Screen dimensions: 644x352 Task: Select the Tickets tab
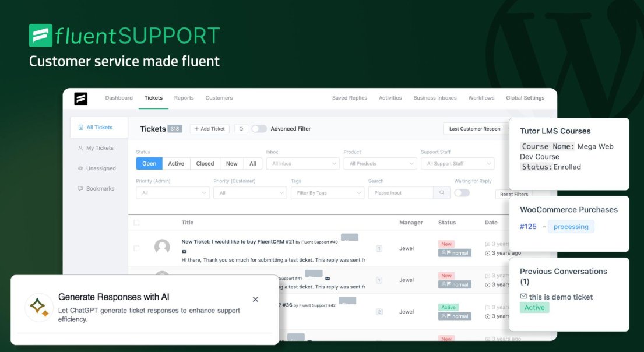tap(154, 98)
